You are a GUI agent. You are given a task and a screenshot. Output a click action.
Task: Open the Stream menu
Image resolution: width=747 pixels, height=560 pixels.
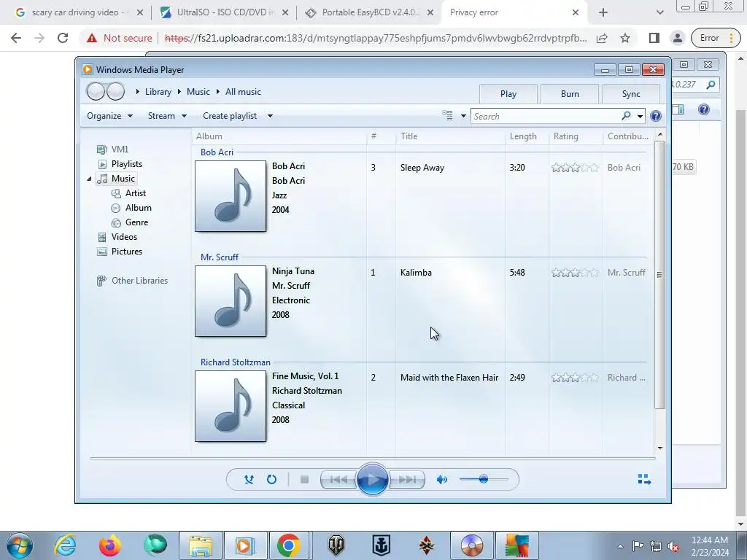click(x=167, y=116)
